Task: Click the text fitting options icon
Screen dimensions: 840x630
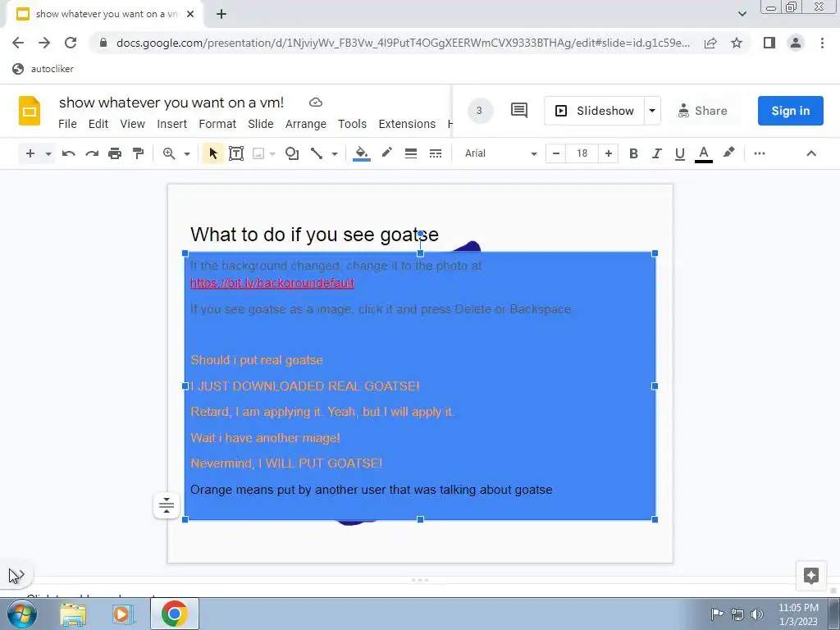Action: pyautogui.click(x=166, y=505)
